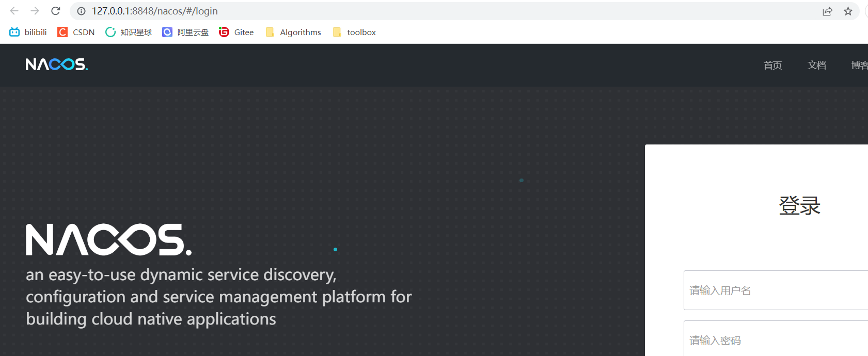Open the 阿里云盘 bookmark
Screen dimensions: 868x356
[185, 32]
